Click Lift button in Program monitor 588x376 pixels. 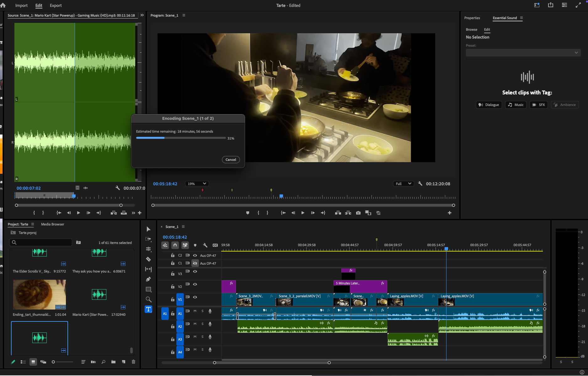click(x=338, y=213)
